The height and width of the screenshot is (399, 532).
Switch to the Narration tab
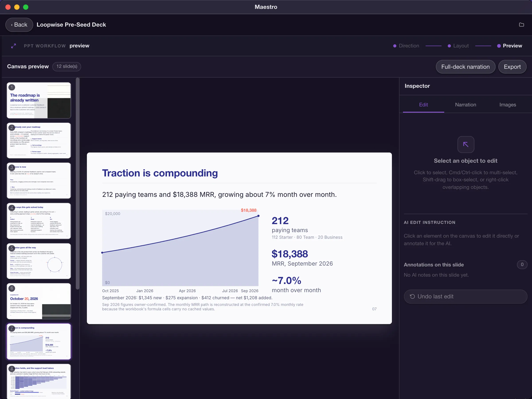(465, 105)
